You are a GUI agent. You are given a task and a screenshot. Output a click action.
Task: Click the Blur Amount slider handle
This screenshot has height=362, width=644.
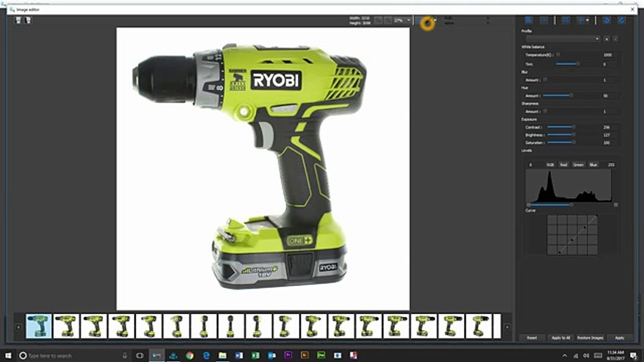click(545, 80)
